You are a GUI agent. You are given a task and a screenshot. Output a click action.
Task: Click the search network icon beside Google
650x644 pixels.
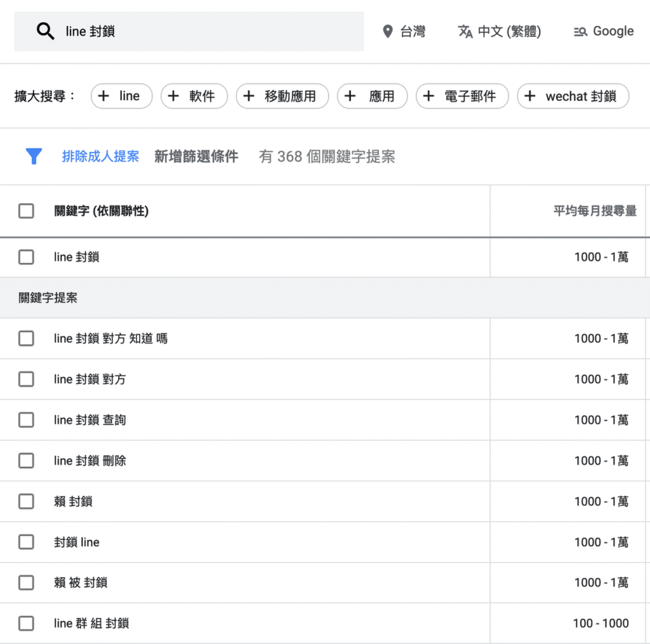[x=580, y=32]
